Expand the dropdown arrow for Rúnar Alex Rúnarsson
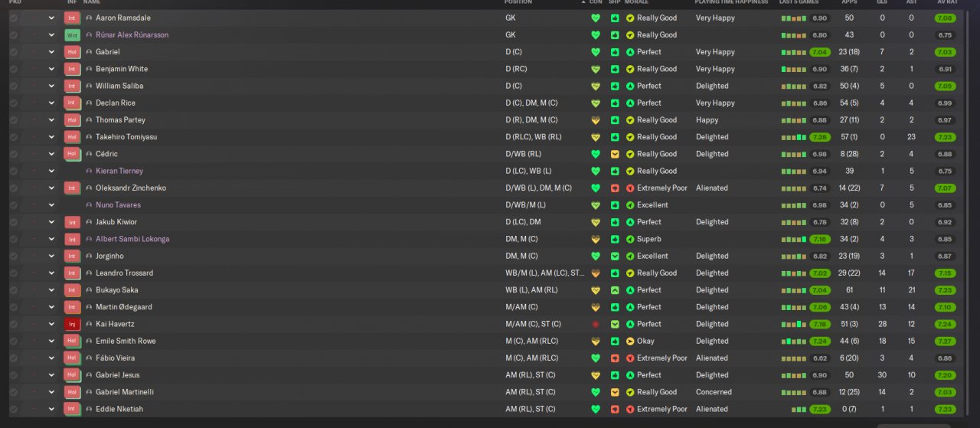The height and width of the screenshot is (428, 980). coord(51,35)
